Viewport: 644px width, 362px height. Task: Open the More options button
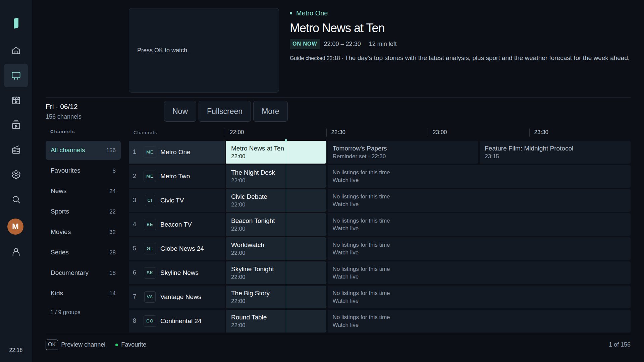270,111
